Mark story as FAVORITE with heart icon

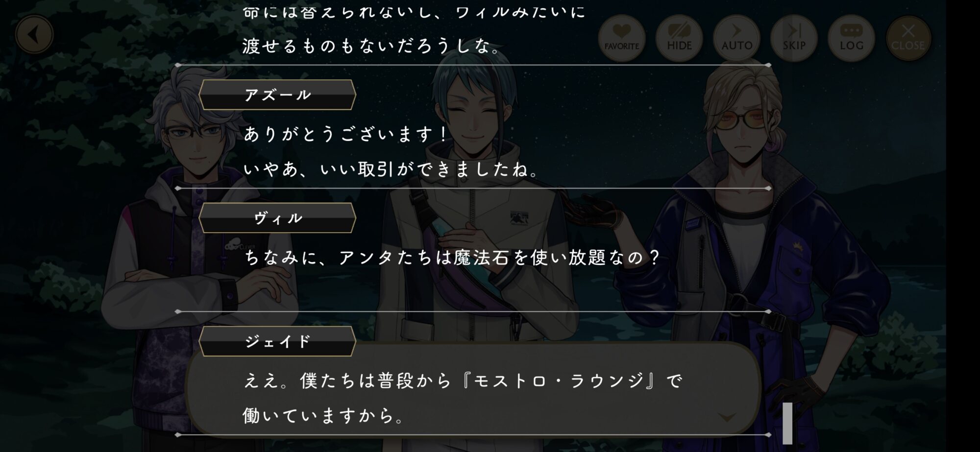click(621, 38)
